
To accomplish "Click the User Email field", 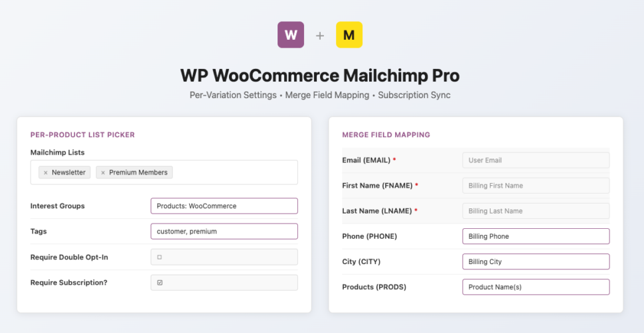I will (x=535, y=160).
